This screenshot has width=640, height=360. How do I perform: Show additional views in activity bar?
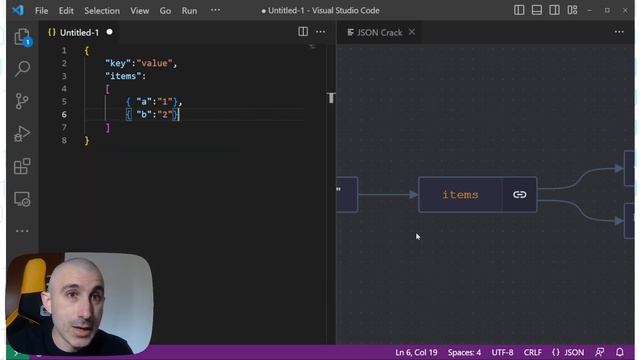tap(22, 231)
